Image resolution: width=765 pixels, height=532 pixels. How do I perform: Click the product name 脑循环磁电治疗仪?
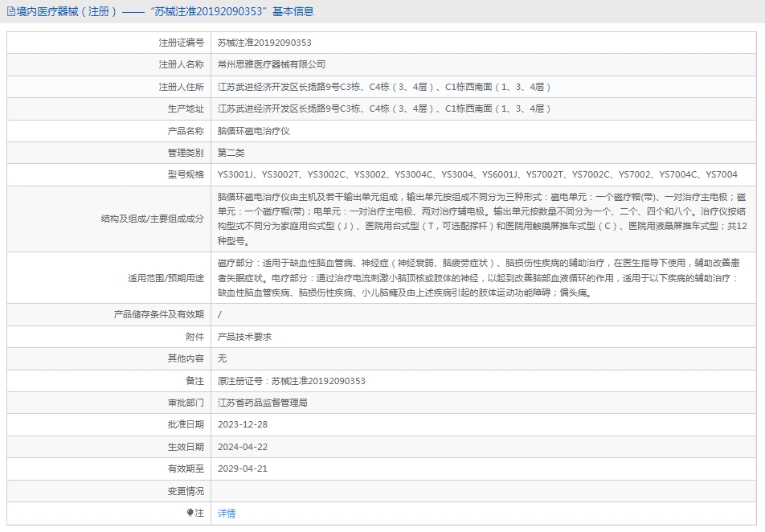253,130
